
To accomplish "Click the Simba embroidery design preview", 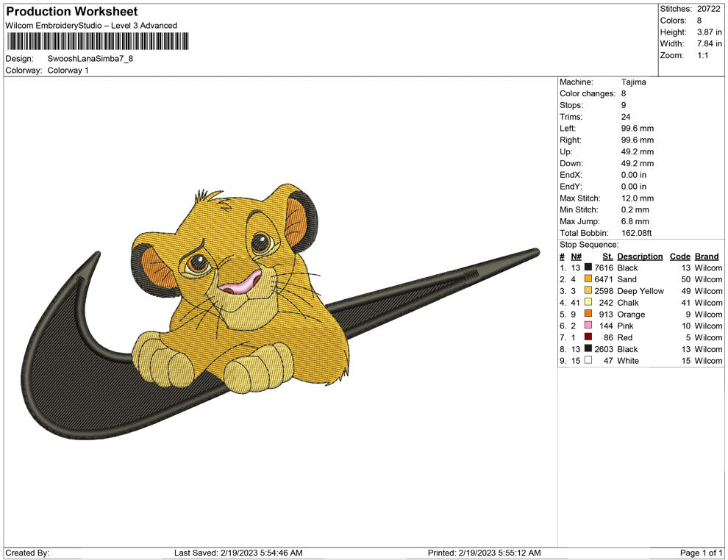I will tap(280, 312).
